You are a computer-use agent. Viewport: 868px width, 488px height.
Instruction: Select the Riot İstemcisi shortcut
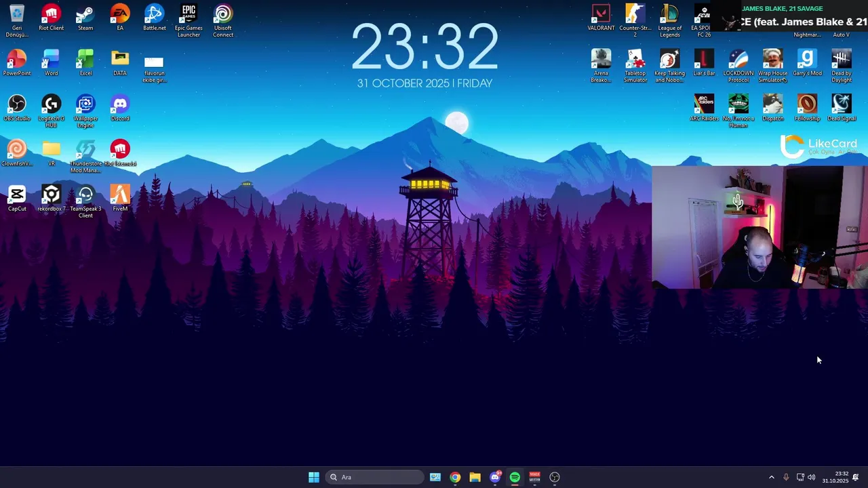(x=120, y=153)
